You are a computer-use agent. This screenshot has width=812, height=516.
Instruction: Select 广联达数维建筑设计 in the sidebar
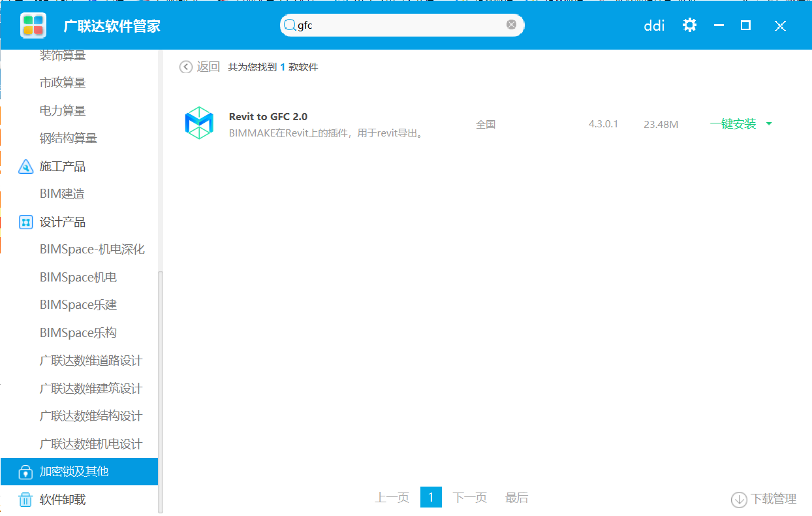[x=91, y=389]
